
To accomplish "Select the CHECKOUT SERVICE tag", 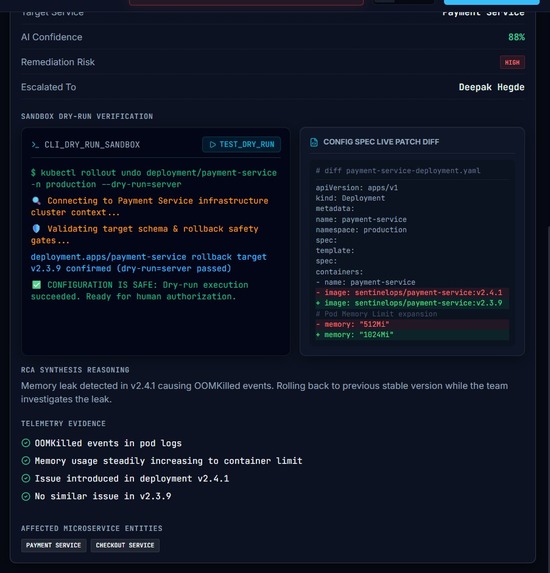I will pyautogui.click(x=125, y=545).
